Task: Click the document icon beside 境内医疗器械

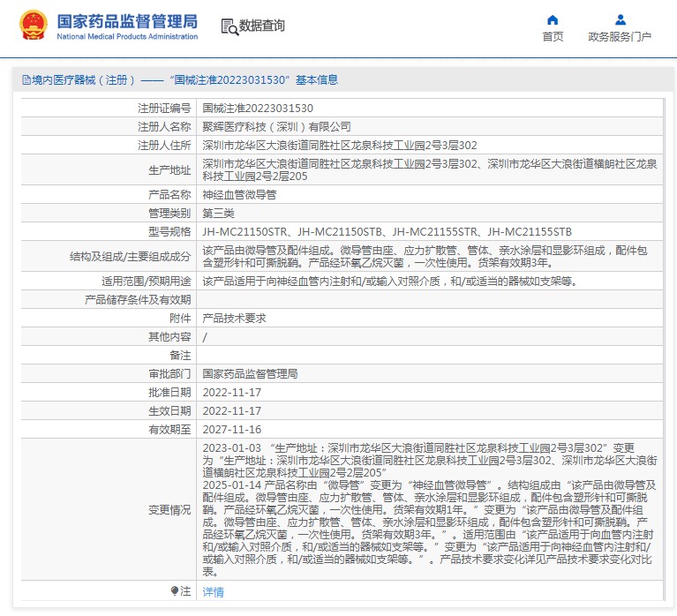Action: click(x=25, y=80)
